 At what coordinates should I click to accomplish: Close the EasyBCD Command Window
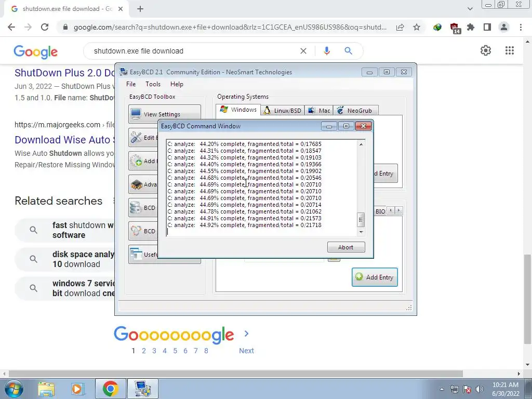(x=363, y=126)
